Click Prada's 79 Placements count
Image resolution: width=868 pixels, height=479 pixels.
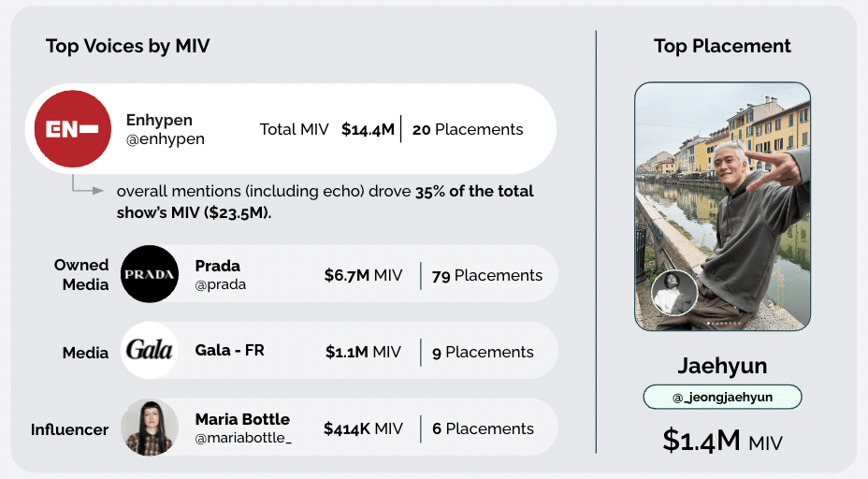coord(487,275)
